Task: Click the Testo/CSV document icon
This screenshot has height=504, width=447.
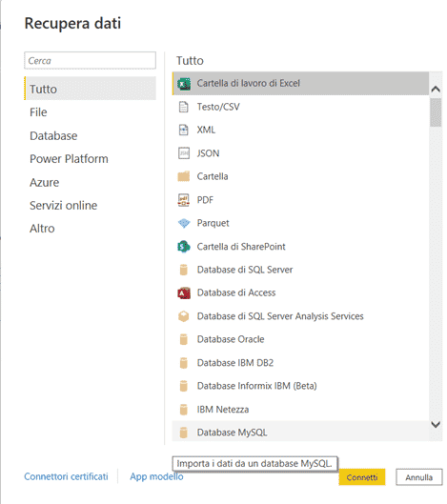Action: click(x=183, y=107)
